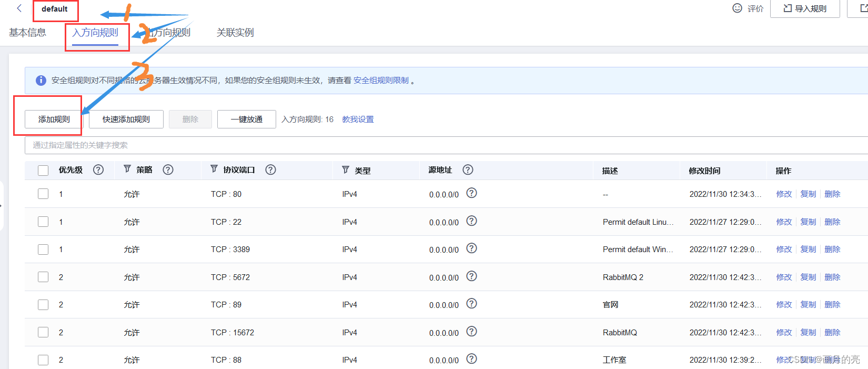
Task: Click 修改 for the RabbitMQ 2 rule
Action: point(784,277)
